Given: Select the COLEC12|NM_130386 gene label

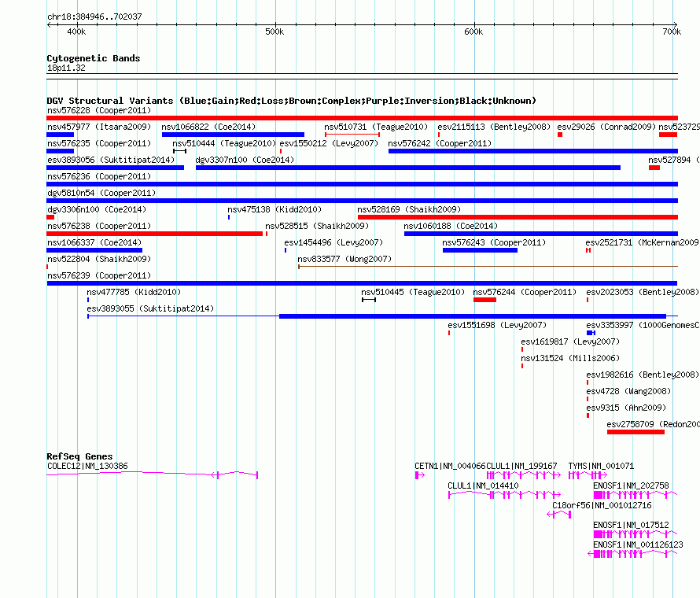Looking at the screenshot, I should (x=87, y=466).
